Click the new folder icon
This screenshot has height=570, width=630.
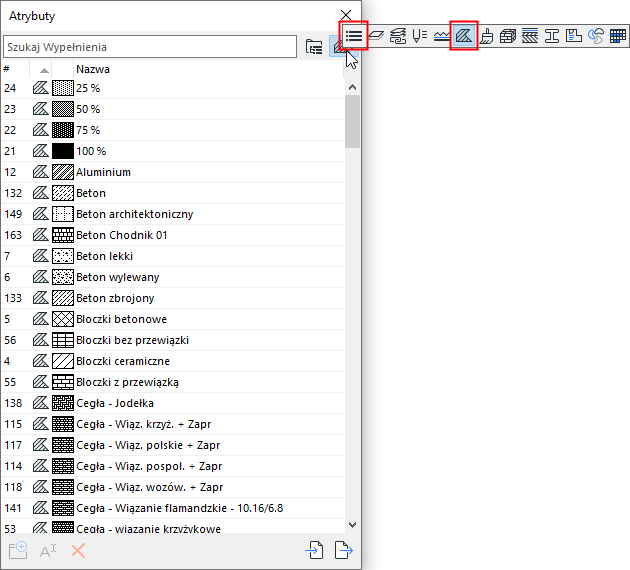pos(18,551)
